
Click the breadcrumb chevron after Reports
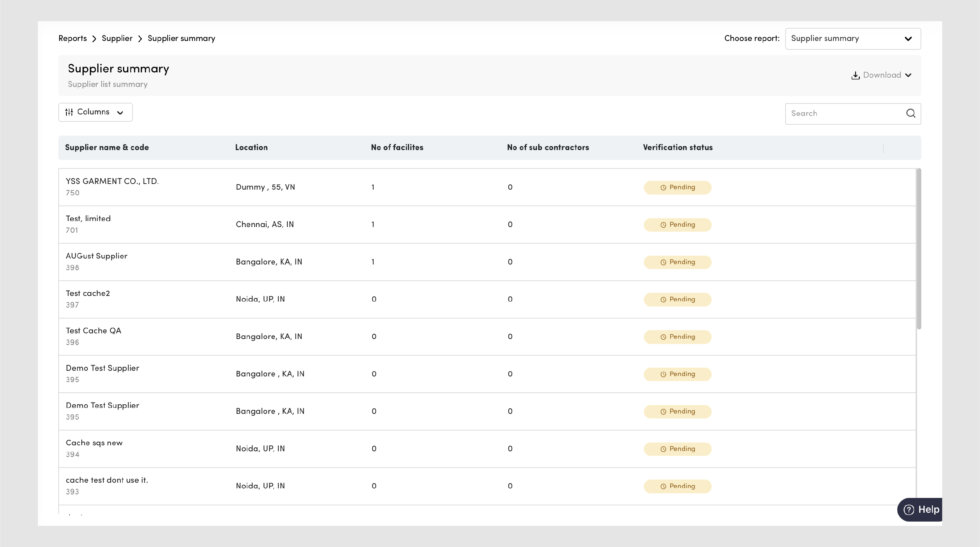(94, 39)
